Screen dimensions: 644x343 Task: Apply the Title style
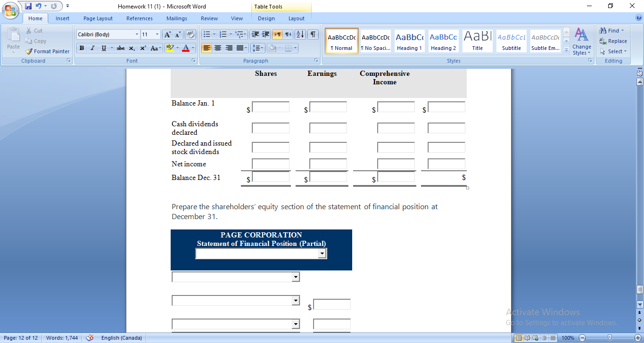click(478, 41)
